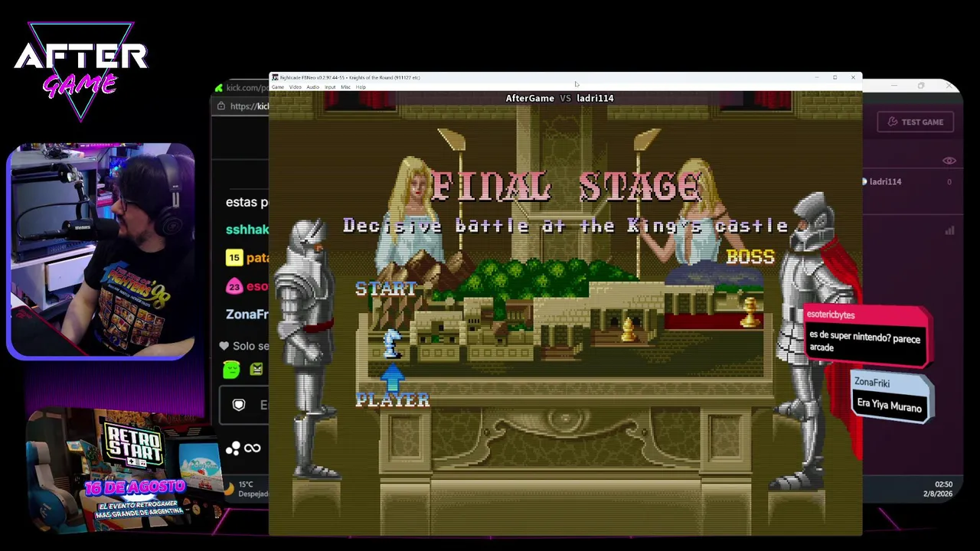
Task: Select the angry green square emote
Action: (256, 370)
